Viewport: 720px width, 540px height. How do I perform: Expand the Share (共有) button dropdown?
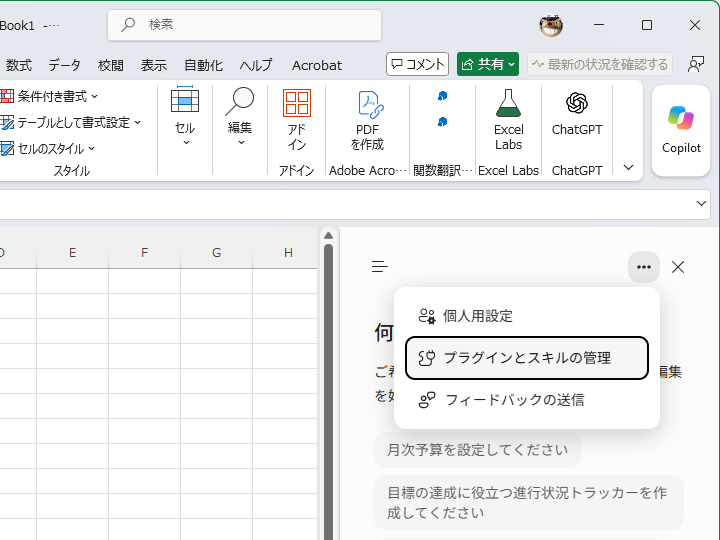tap(512, 64)
